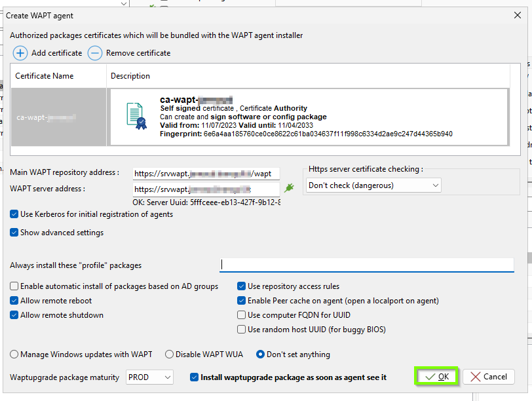The width and height of the screenshot is (532, 401).
Task: Click the certificate ribbon icon in Description
Action: coord(137,116)
